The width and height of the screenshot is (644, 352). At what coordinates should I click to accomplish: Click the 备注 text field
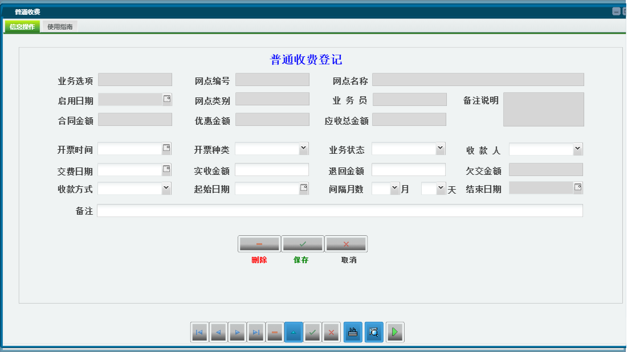pyautogui.click(x=340, y=211)
